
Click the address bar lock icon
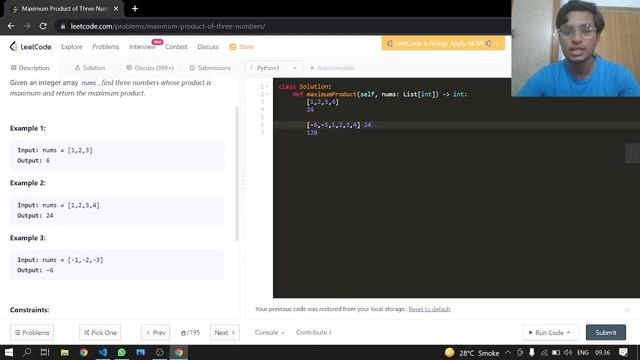[62, 26]
